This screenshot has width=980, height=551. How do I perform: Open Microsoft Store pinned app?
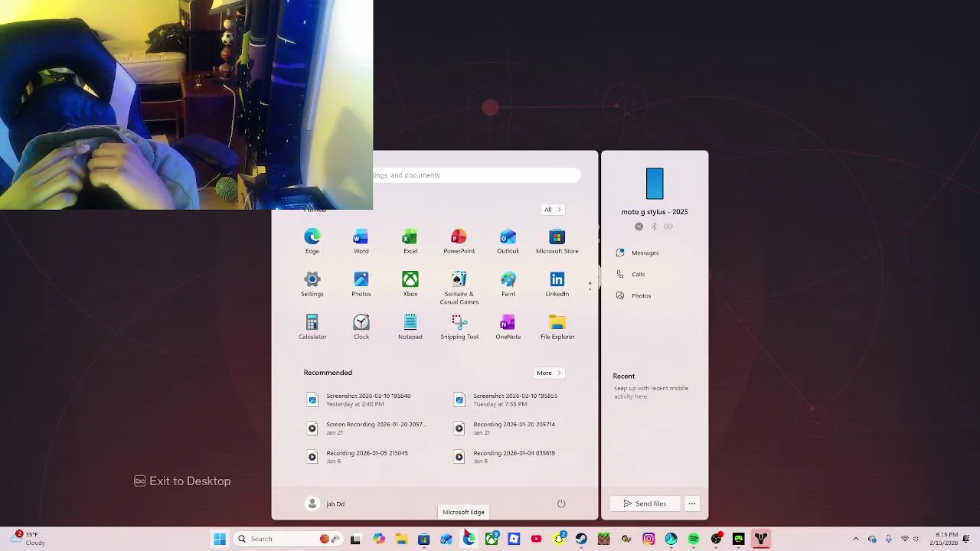point(557,242)
